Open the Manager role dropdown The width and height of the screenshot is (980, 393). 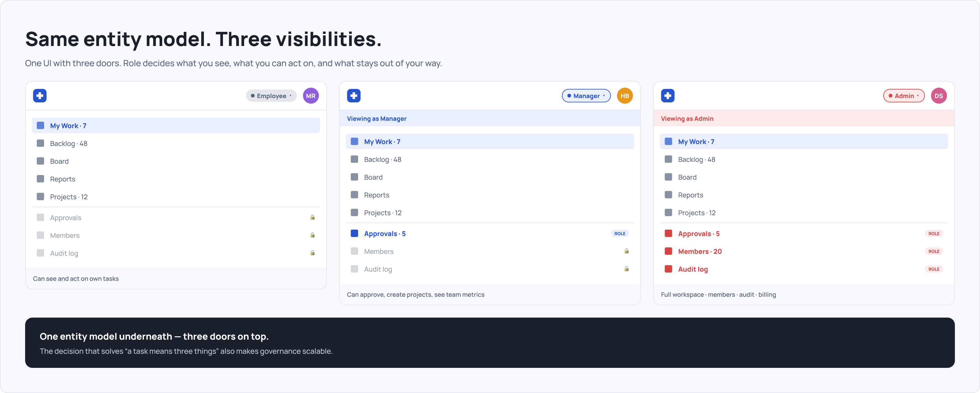(x=586, y=96)
